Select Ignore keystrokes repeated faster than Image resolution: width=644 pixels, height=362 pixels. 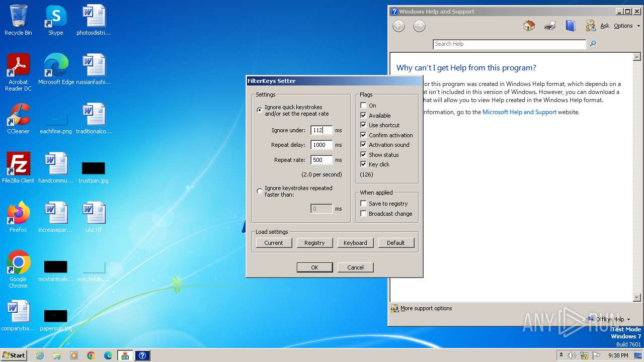tap(260, 191)
